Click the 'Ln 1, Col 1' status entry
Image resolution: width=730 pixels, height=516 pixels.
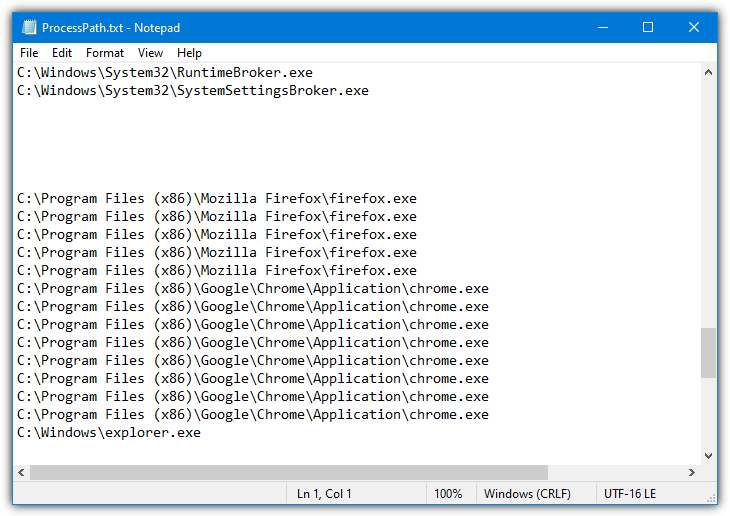324,494
